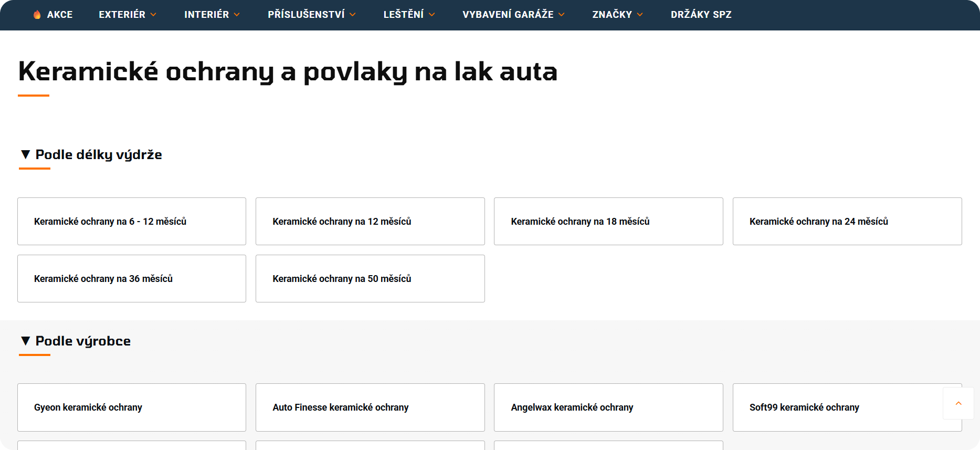
Task: Expand the EXTERIÉR dropdown chevron
Action: 153,15
